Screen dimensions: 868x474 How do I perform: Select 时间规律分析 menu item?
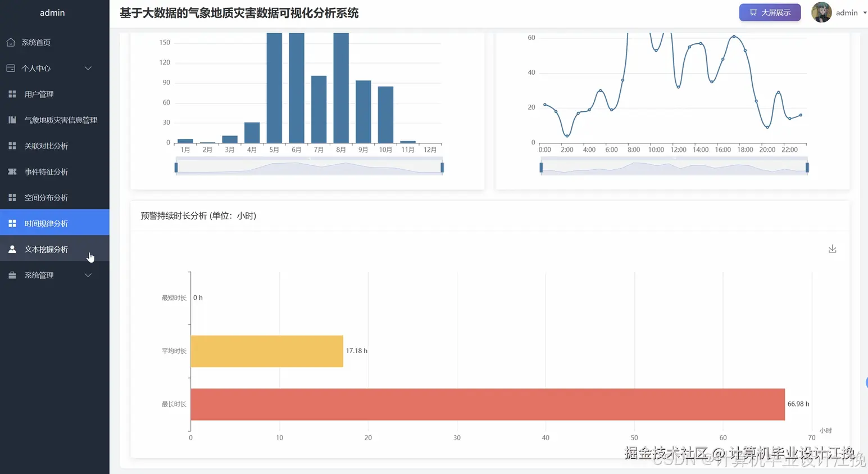point(54,223)
